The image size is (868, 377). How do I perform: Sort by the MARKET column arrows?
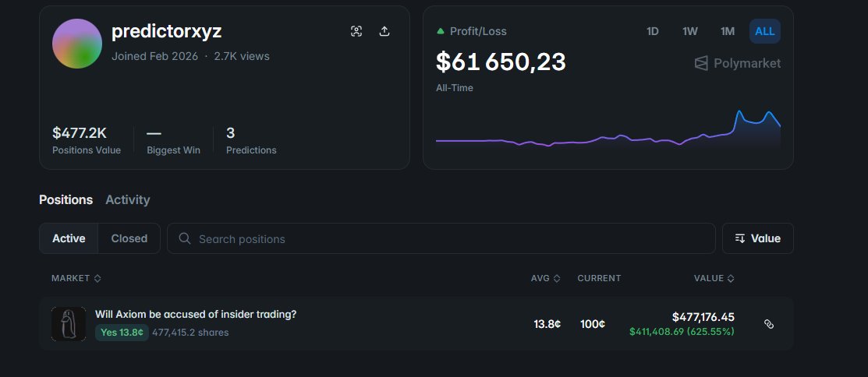pos(97,279)
